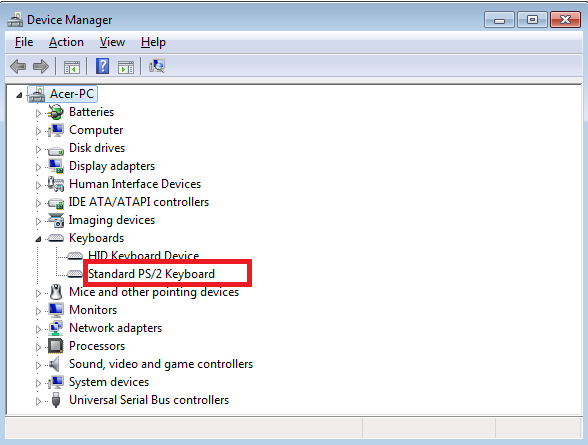588x445 pixels.
Task: Click the Forward arrow toolbar icon
Action: (41, 66)
